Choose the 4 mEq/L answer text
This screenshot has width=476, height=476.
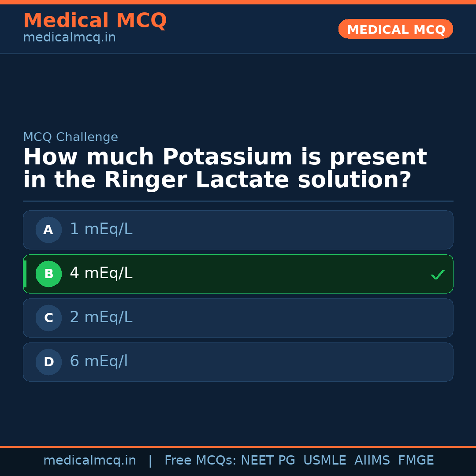[101, 273]
